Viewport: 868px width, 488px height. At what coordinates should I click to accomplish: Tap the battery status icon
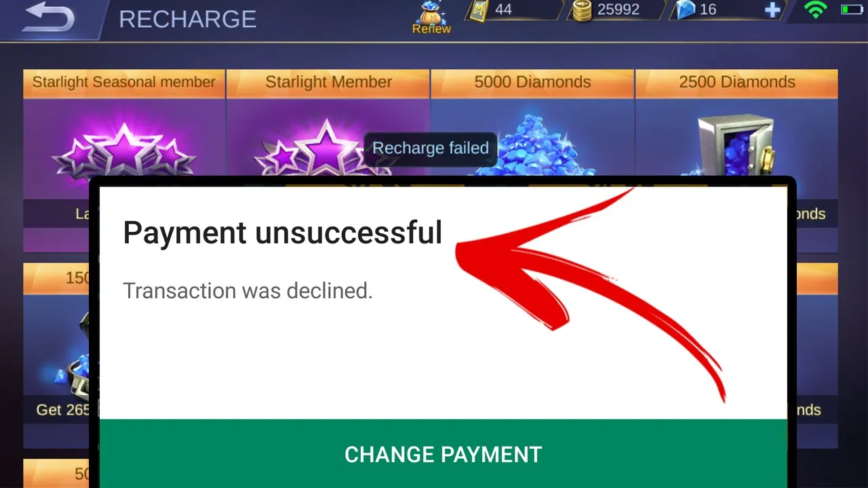[851, 9]
